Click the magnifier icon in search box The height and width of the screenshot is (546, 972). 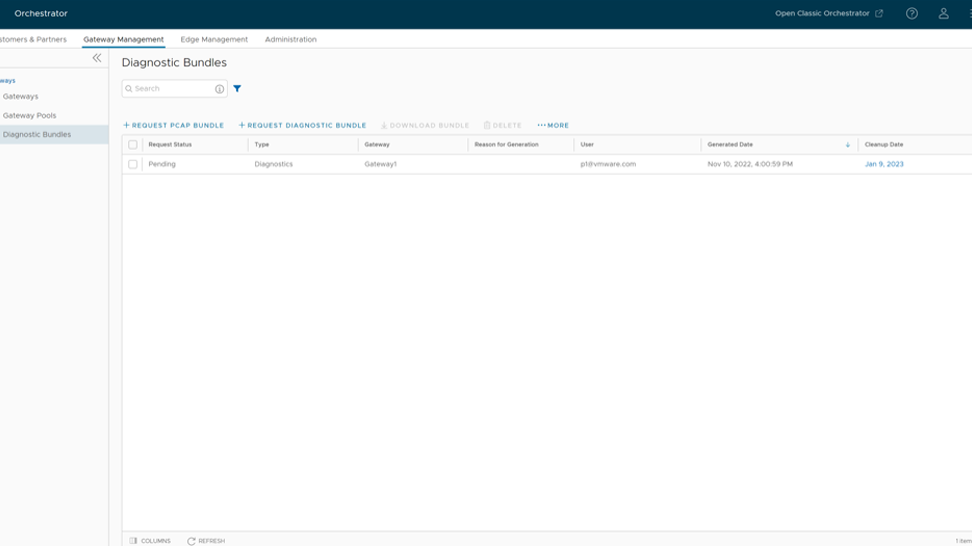[x=129, y=89]
